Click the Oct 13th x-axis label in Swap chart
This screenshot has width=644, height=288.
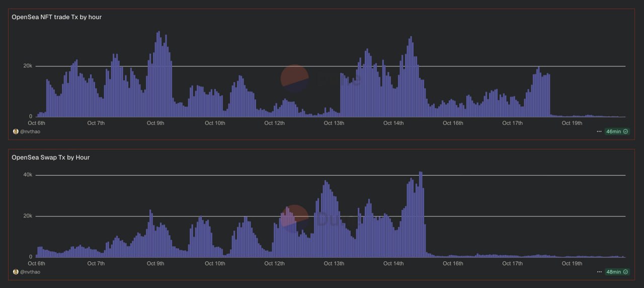point(334,263)
